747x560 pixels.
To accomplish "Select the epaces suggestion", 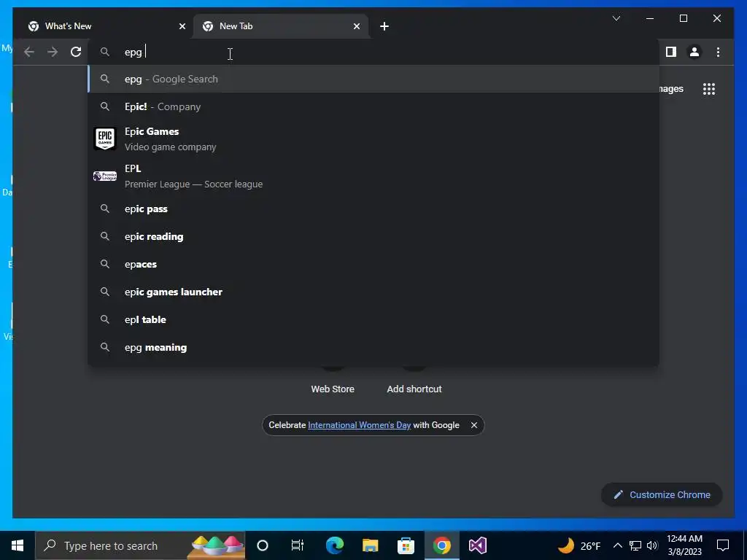I will coord(373,264).
